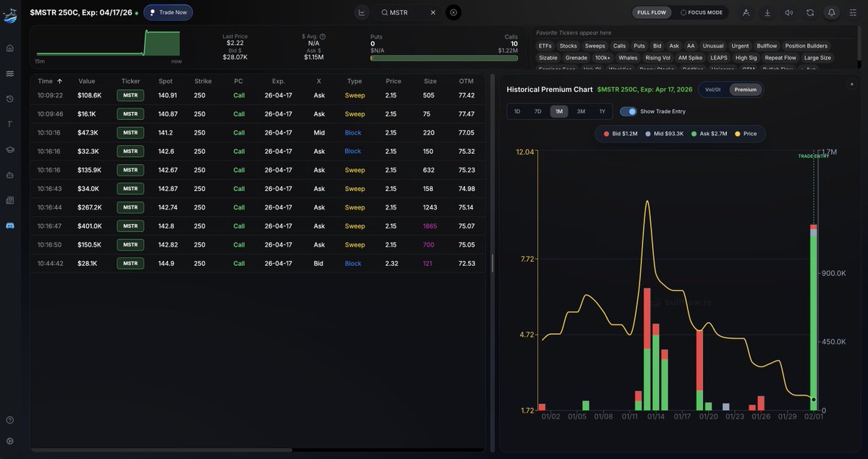Clear MSTR search with the X
The height and width of the screenshot is (459, 868).
[433, 12]
